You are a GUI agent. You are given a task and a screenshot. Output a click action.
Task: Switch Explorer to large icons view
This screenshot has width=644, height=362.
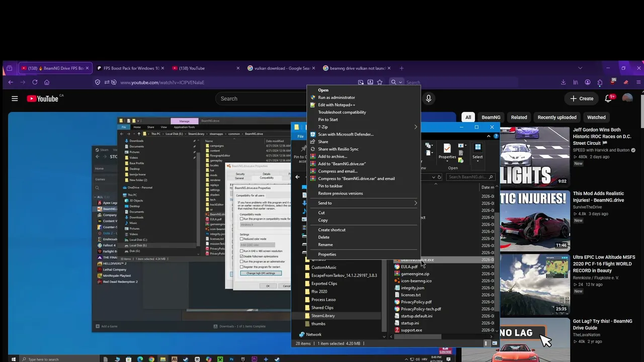pos(495,343)
